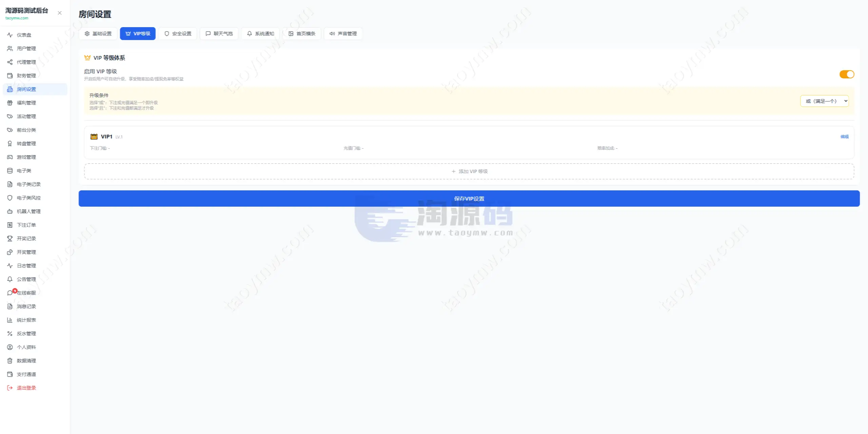Viewport: 868px width, 434px height.
Task: Click the document icon beside 电子类记录
Action: (10, 184)
